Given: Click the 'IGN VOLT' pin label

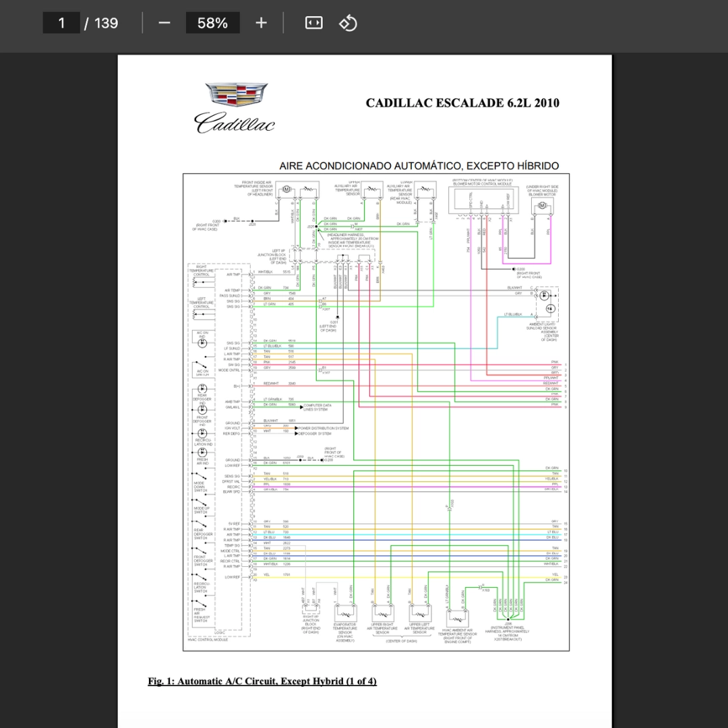Looking at the screenshot, I should click(232, 428).
